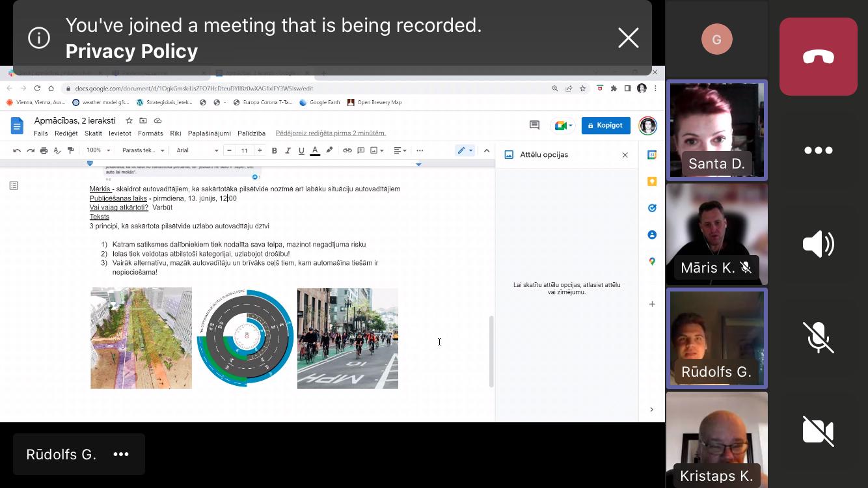Click the G participant avatar
Viewport: 868px width, 488px height.
(716, 40)
